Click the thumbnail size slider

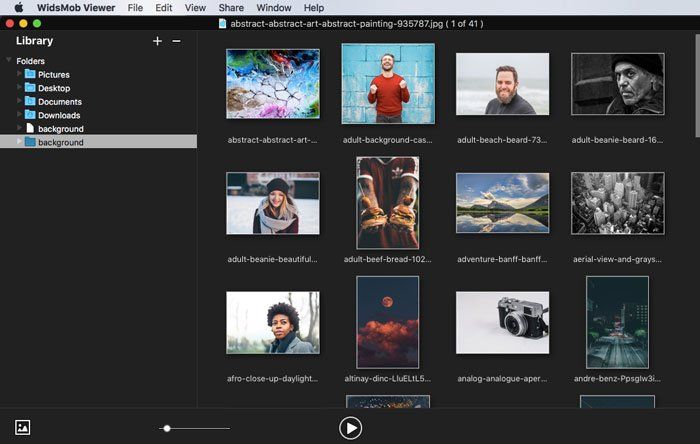(167, 428)
